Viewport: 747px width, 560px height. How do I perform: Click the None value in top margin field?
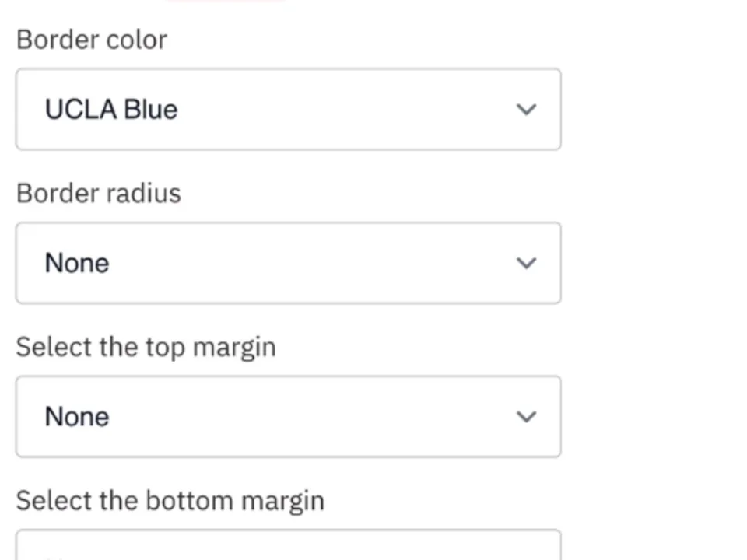pyautogui.click(x=76, y=416)
